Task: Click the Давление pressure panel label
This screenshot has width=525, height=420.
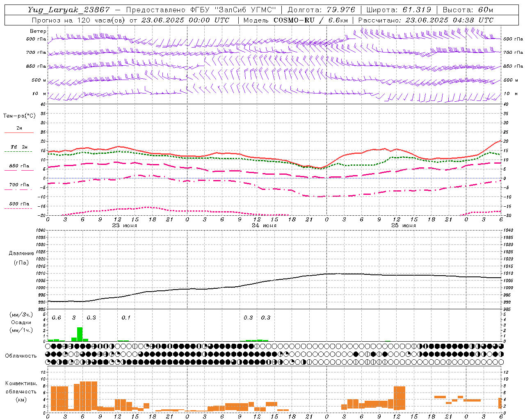Action: click(x=21, y=253)
